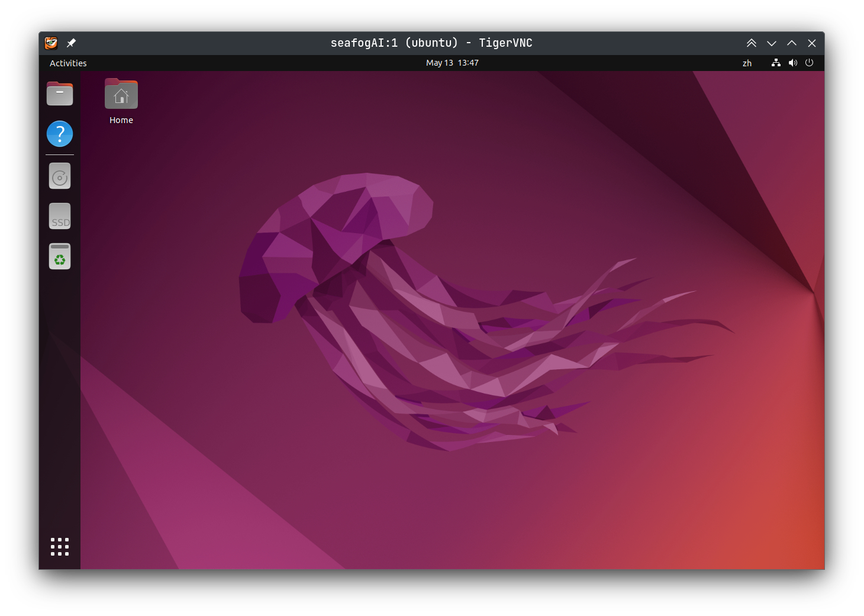Open the clock showing May 13 13:47

452,63
